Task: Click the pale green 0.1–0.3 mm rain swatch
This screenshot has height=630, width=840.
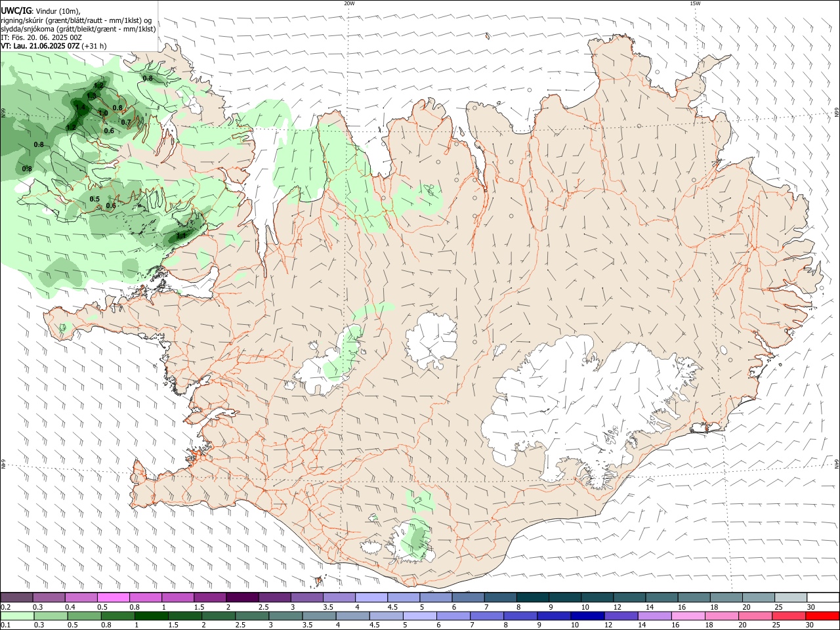Action: [17, 616]
